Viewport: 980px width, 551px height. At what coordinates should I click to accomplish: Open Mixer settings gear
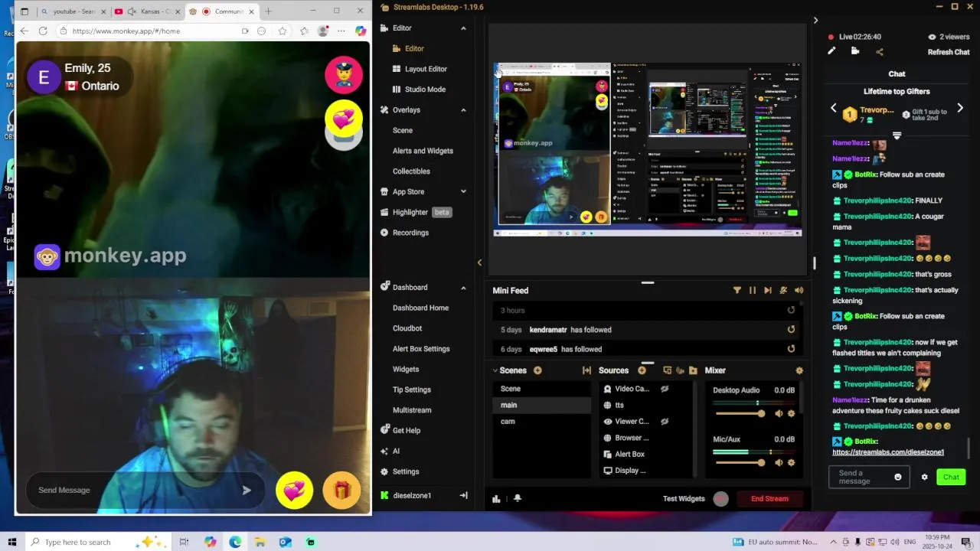[799, 370]
